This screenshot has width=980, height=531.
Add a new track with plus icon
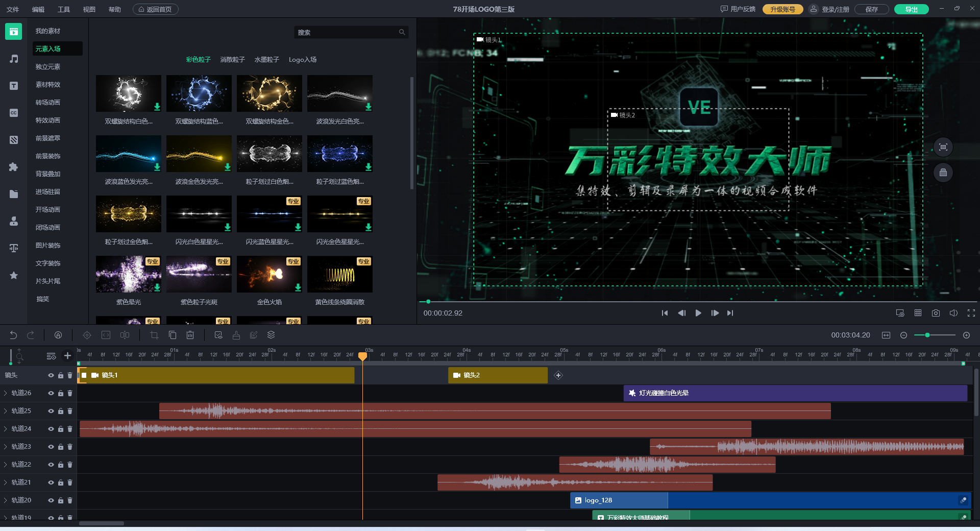click(x=67, y=356)
